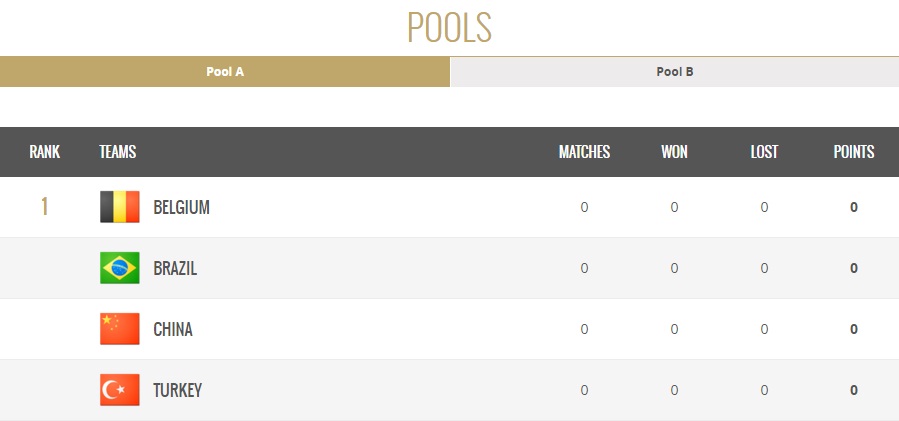The width and height of the screenshot is (899, 421).
Task: Click the Brazil flag icon
Action: click(x=120, y=268)
